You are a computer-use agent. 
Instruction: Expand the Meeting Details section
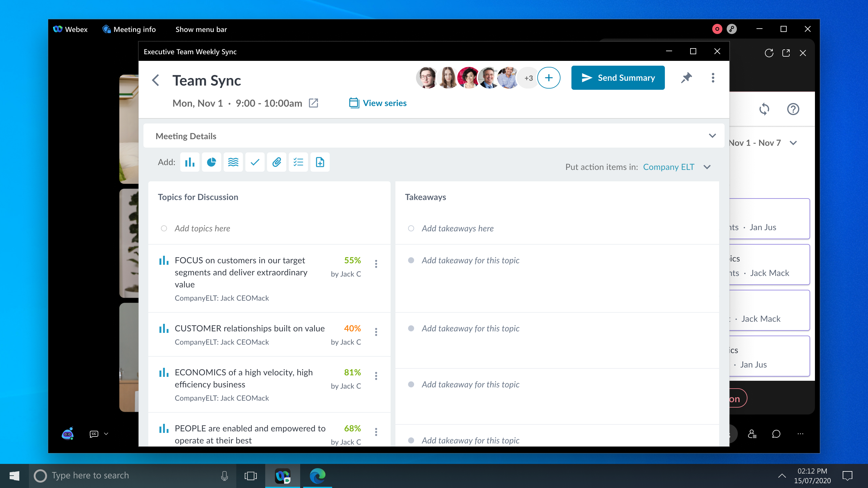point(712,136)
